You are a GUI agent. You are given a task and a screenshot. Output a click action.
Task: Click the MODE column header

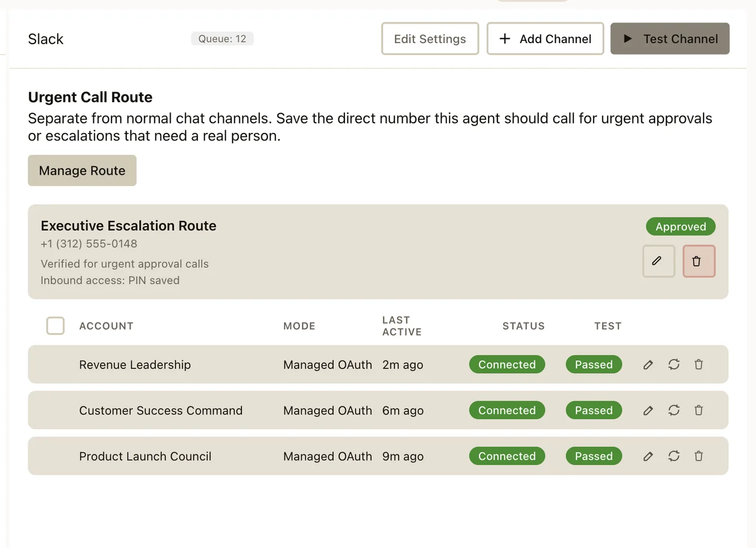click(x=299, y=326)
